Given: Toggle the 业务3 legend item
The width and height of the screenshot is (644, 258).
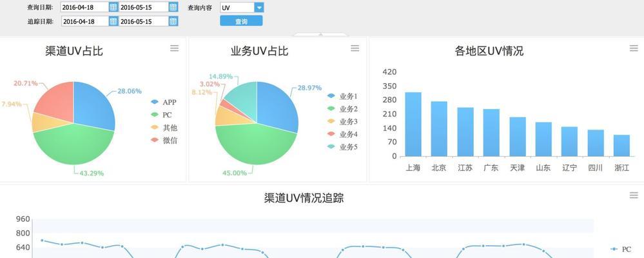Looking at the screenshot, I should (x=343, y=122).
